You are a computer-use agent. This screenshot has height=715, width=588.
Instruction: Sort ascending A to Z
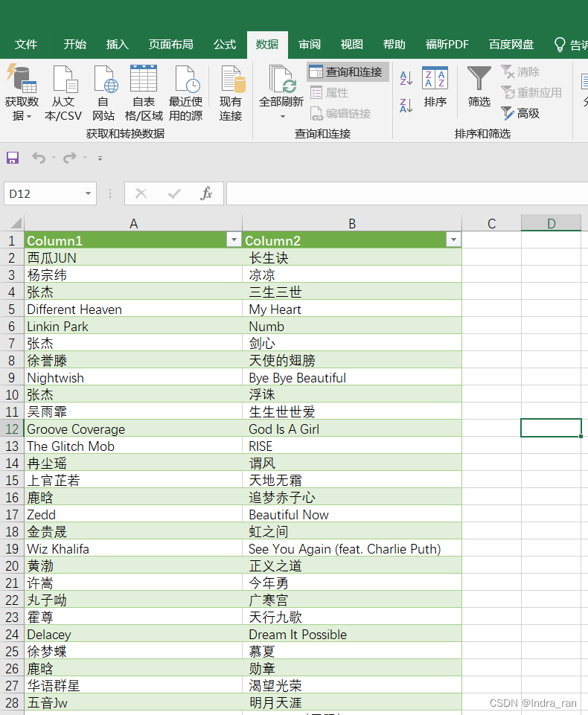pyautogui.click(x=406, y=78)
